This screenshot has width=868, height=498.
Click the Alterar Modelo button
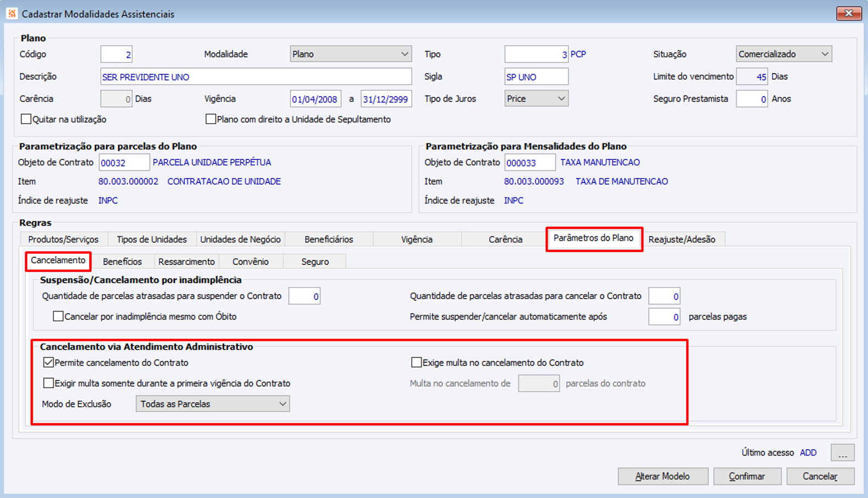click(662, 476)
